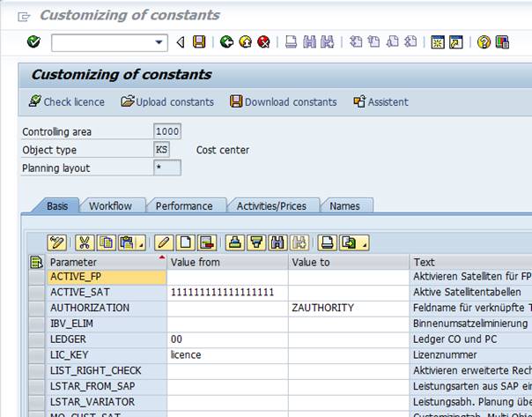Viewport: 532px width, 417px height.
Task: Click the Help question mark icon
Action: tap(484, 42)
